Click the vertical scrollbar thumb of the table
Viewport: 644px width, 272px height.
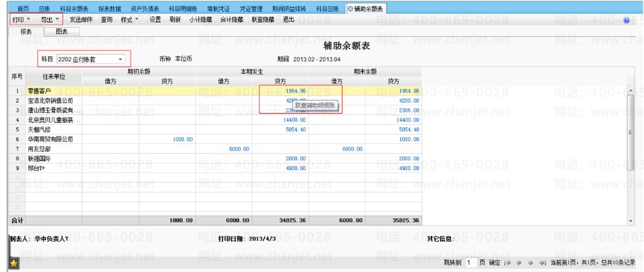pos(632,132)
